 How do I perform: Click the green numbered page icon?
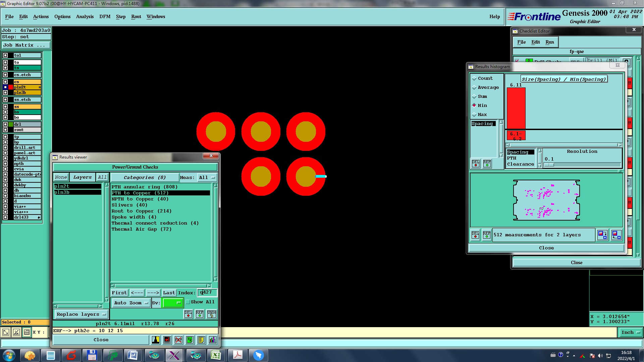[x=190, y=340]
